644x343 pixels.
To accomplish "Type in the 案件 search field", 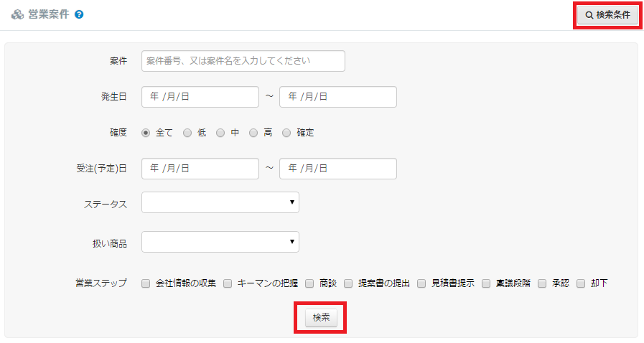I will (243, 61).
